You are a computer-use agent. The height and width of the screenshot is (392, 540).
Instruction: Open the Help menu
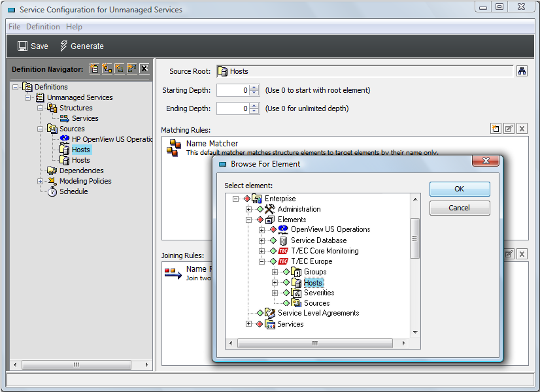[x=74, y=27]
